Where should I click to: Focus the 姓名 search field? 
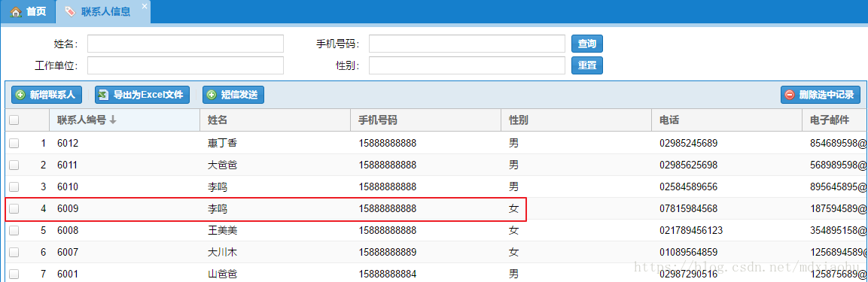click(185, 44)
